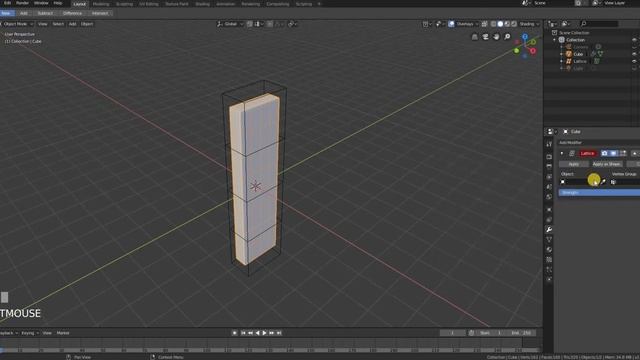Viewport: 640px width, 360px height.
Task: Open the World properties tab
Action: (x=549, y=197)
